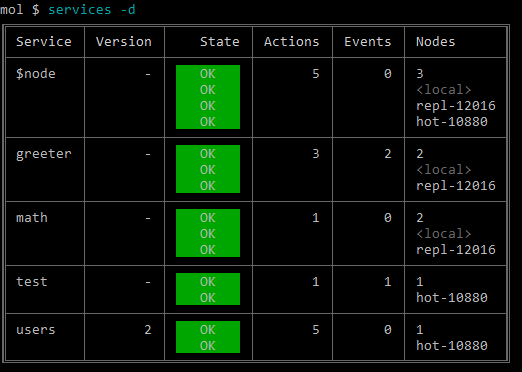The image size is (522, 372).
Task: Select the 'Nodes' column header
Action: pos(436,42)
